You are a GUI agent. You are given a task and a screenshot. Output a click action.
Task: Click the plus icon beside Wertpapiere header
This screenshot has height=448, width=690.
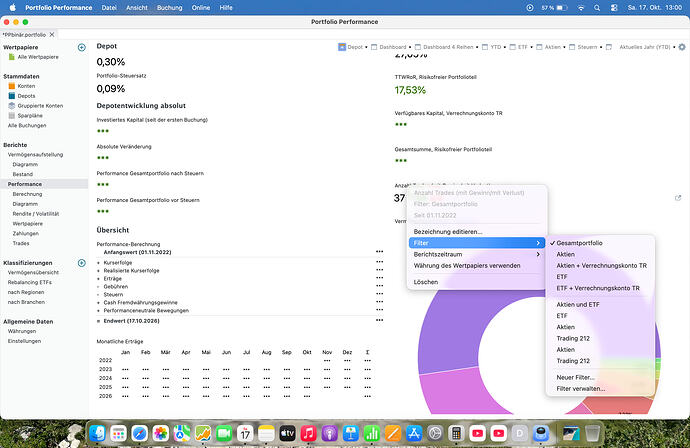tap(82, 47)
